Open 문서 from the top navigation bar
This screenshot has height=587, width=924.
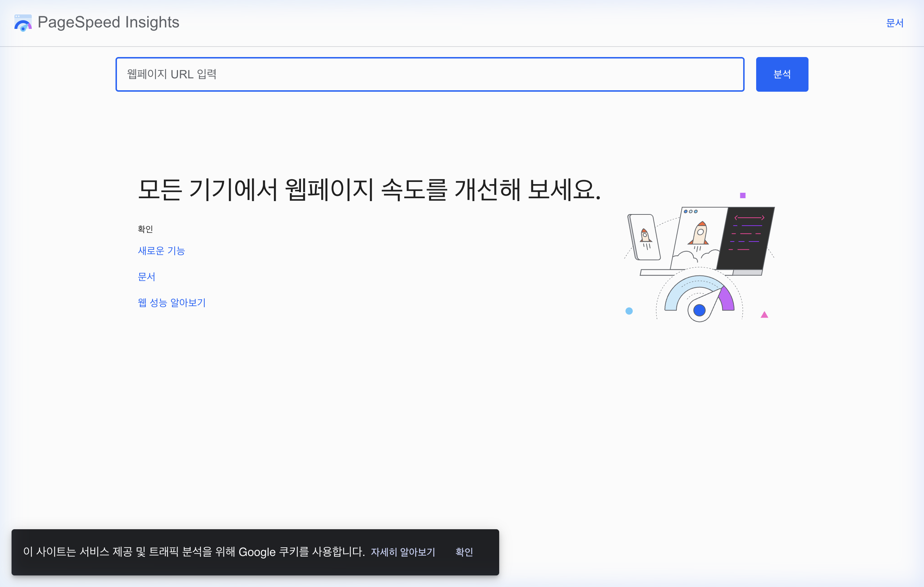894,23
